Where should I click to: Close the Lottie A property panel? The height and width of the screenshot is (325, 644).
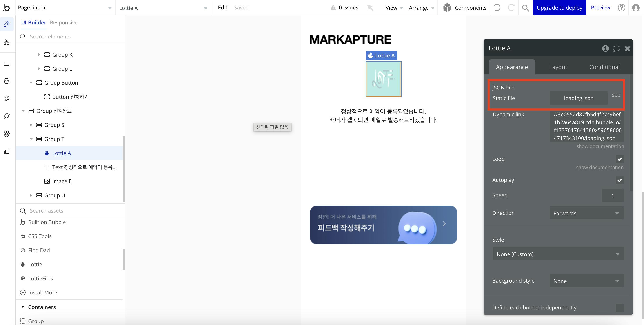point(628,49)
